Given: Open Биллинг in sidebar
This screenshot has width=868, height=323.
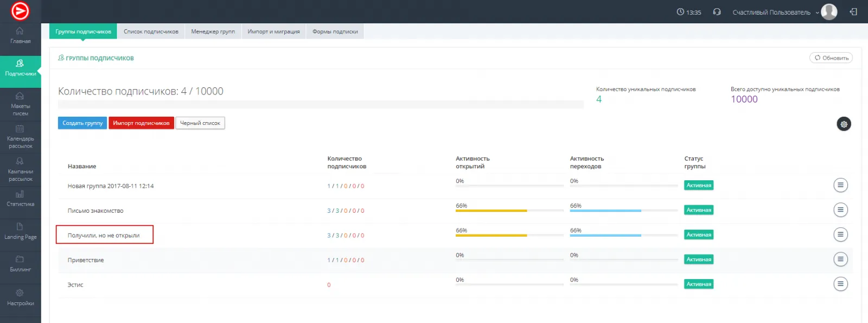Looking at the screenshot, I should click(x=20, y=263).
